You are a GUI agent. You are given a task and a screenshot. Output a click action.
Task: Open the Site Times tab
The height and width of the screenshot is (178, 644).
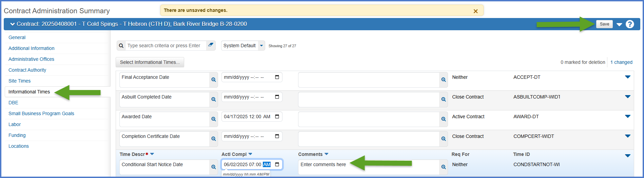pos(20,81)
